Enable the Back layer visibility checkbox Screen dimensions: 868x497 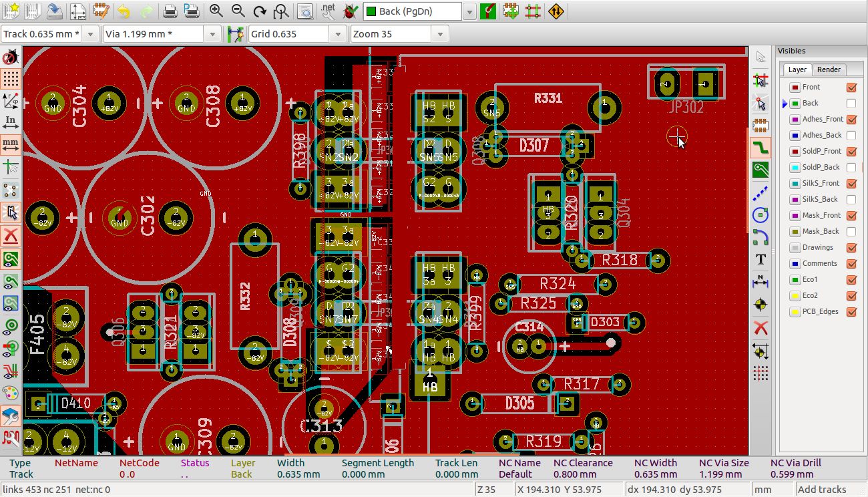pos(851,103)
